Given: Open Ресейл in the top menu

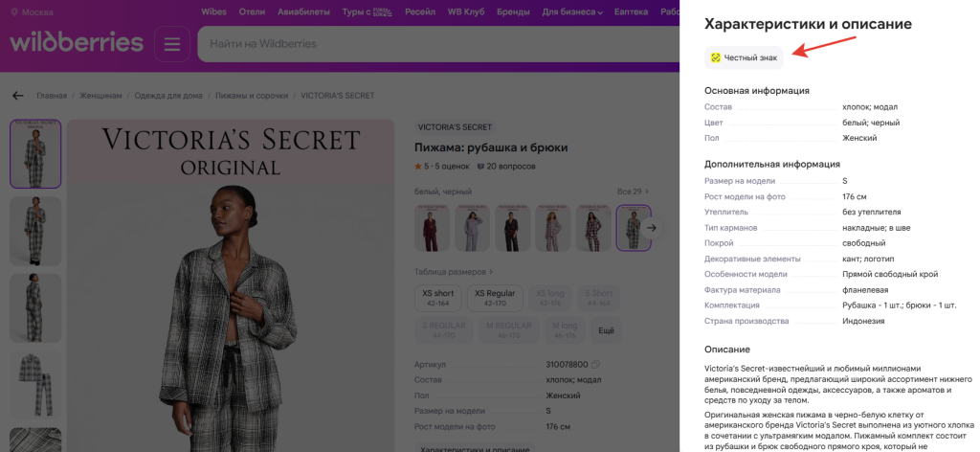Looking at the screenshot, I should click(420, 11).
